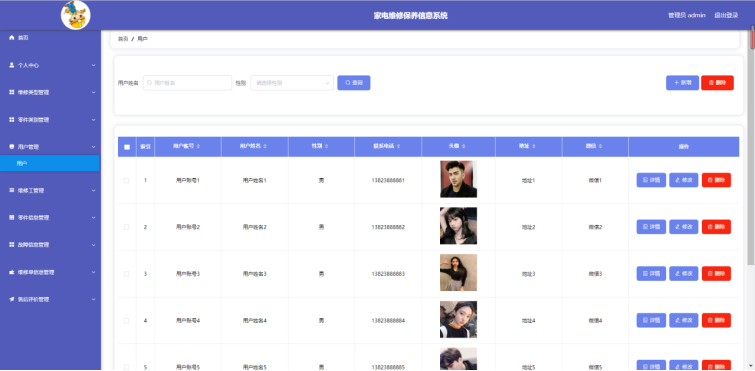Click the sort arrows on 用户账号 column
Screen dimensions: 755x371
(x=198, y=146)
